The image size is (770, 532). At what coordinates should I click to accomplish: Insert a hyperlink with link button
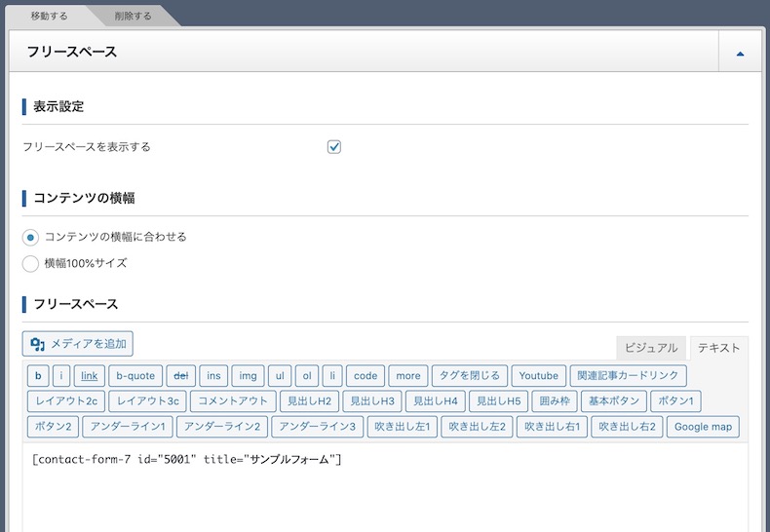pos(90,376)
